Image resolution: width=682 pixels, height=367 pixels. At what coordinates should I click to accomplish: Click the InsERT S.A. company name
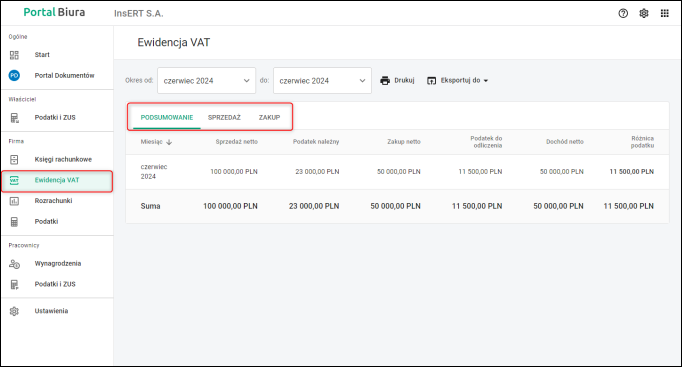[x=139, y=13]
